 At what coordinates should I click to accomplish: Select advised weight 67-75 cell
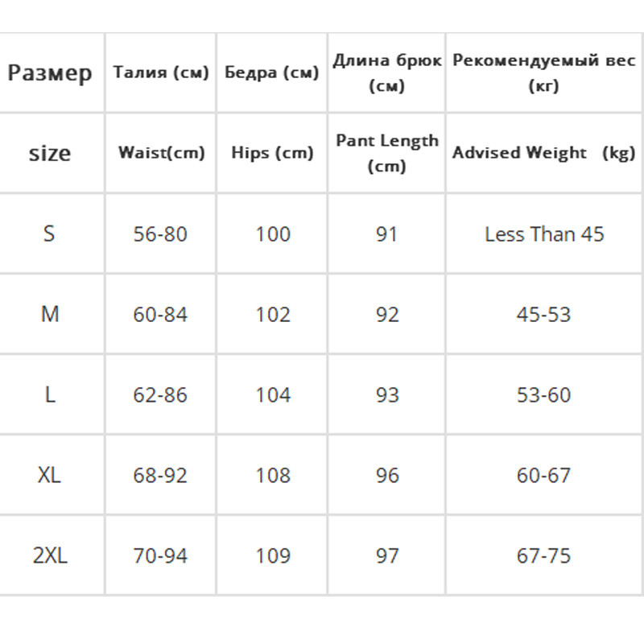click(544, 556)
